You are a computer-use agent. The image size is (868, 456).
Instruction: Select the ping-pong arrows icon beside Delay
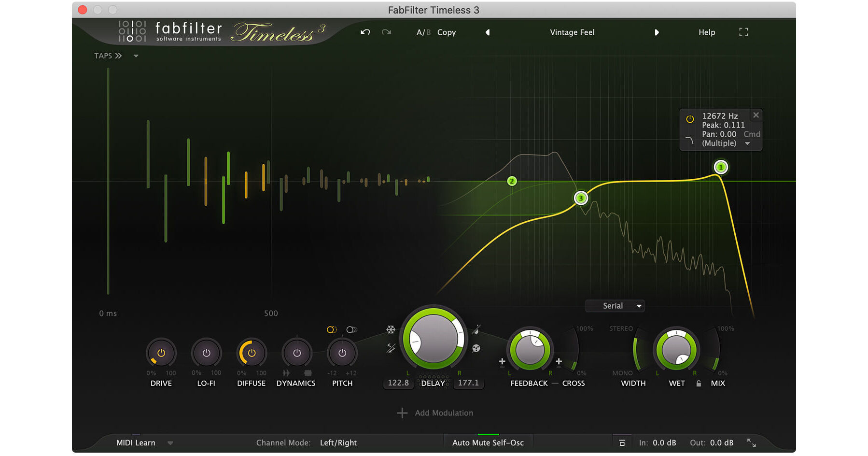[390, 348]
